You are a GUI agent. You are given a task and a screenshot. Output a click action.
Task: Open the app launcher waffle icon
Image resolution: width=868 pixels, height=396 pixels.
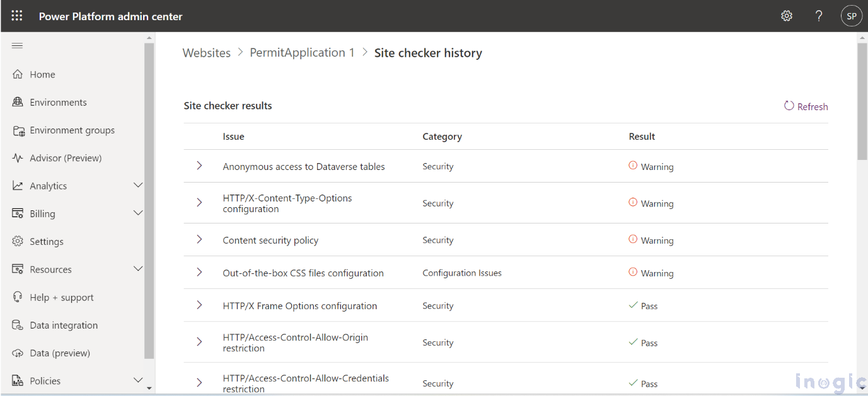(17, 16)
